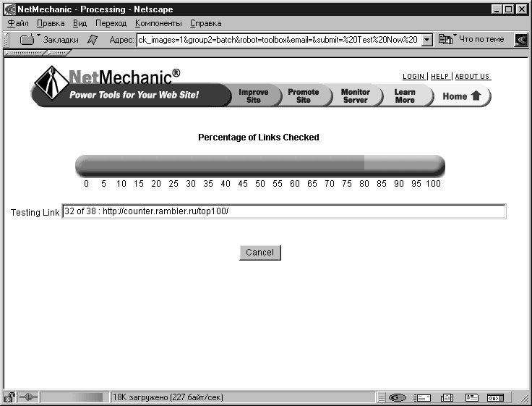Follow the ABOUT US link
Image resolution: width=532 pixels, height=406 pixels.
[472, 77]
